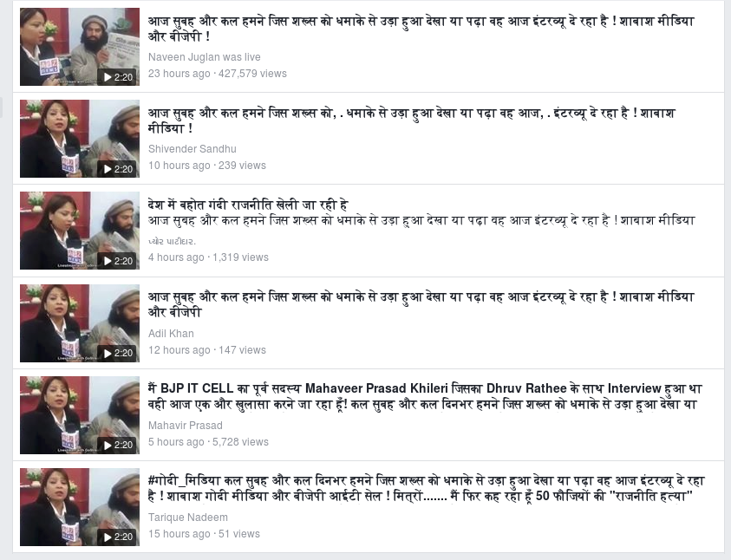Play the Tarique Nadeem video thumbnail
731x560 pixels.
pyautogui.click(x=79, y=507)
